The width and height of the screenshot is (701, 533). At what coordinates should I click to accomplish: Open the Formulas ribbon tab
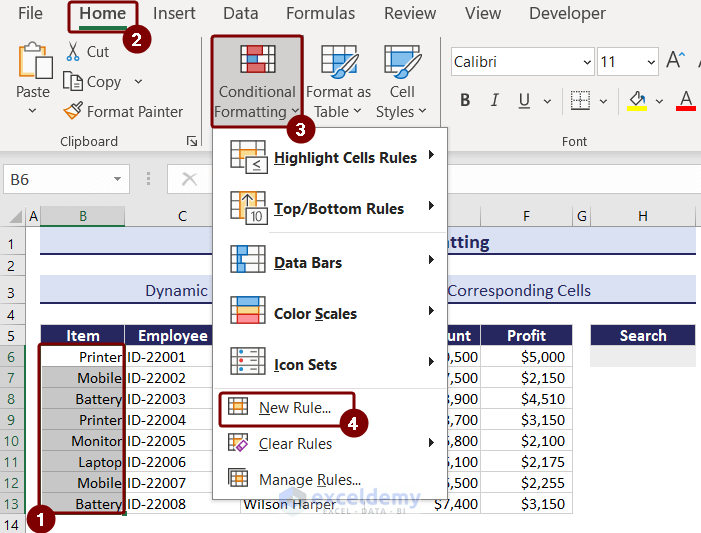[320, 13]
